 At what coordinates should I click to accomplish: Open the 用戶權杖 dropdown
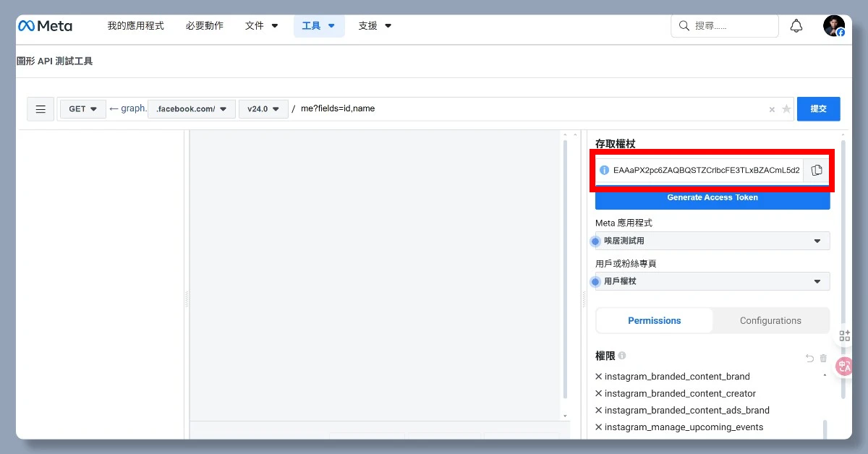click(x=712, y=281)
